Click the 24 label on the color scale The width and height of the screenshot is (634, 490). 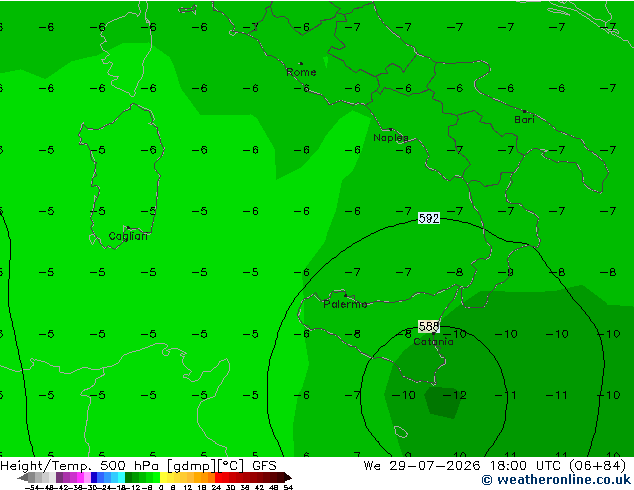[217, 487]
